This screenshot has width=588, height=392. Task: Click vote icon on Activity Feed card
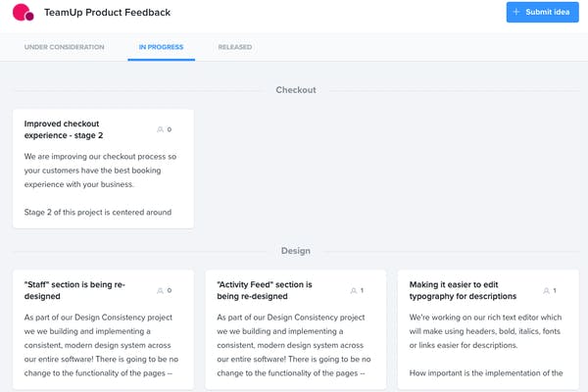click(x=353, y=291)
